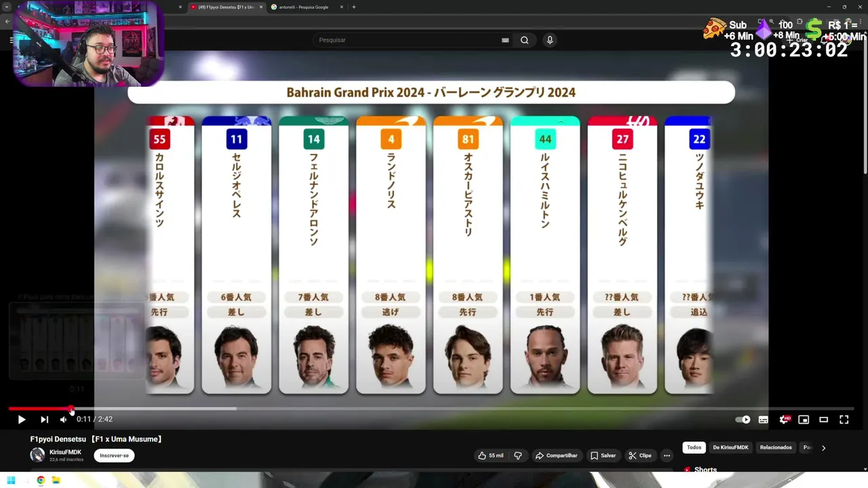Start voice search with microphone
The width and height of the screenshot is (868, 488).
tap(550, 40)
